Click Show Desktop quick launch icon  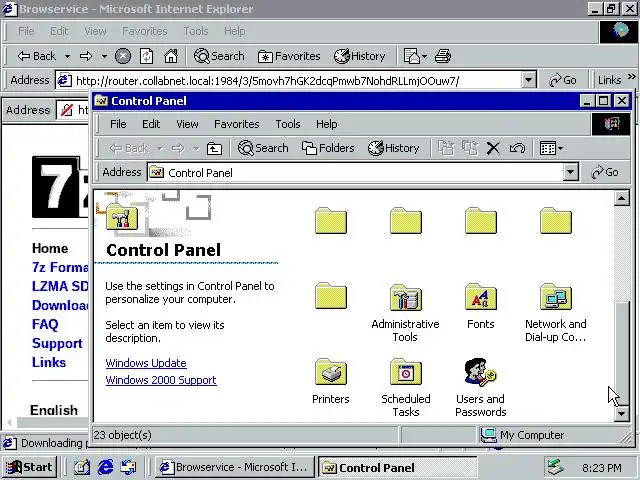(x=82, y=467)
